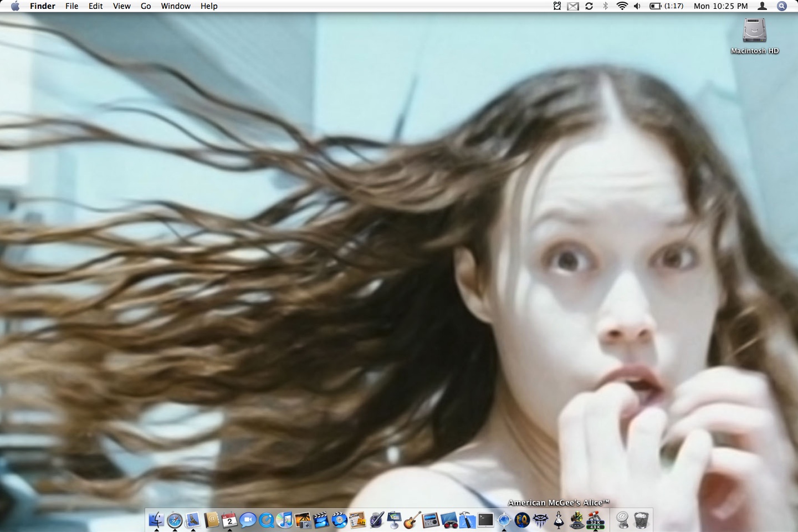Launch Xcode from the Dock
The image size is (798, 532).
click(467, 520)
